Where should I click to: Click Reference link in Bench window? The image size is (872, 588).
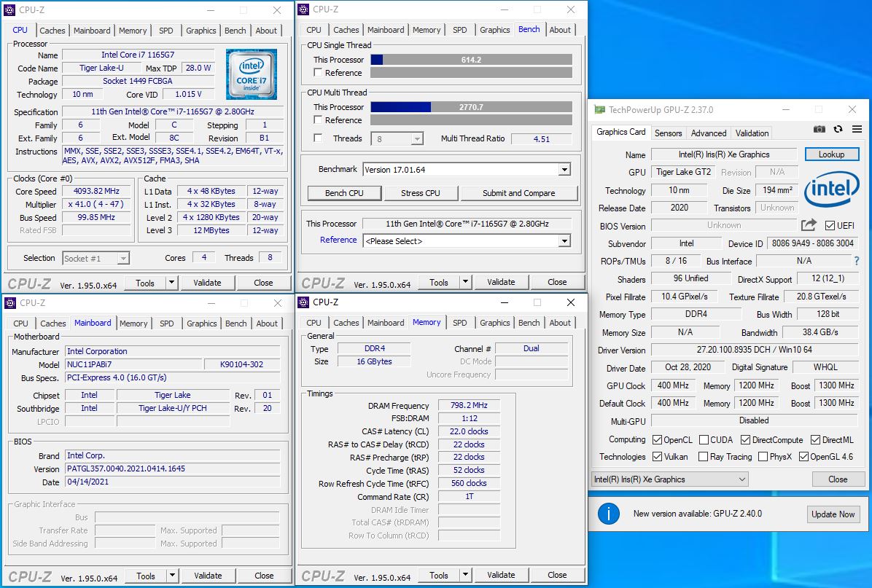coord(338,240)
